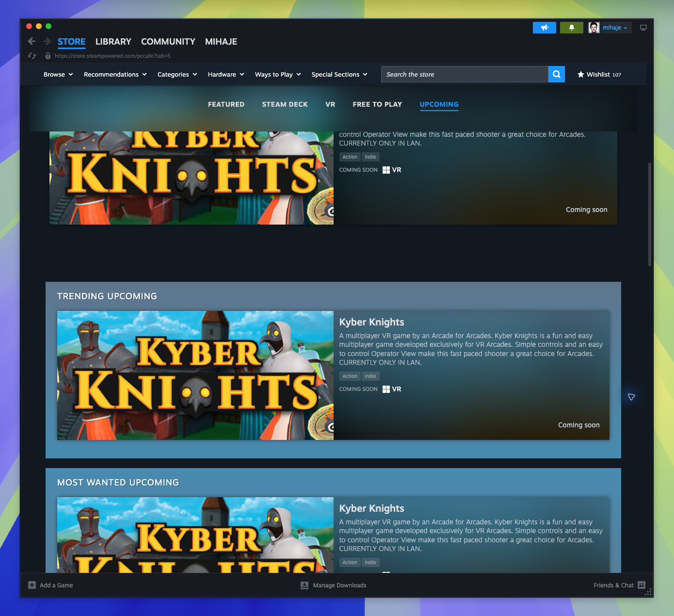Click Coming soon text in Trending card
674x616 pixels.
(x=579, y=425)
